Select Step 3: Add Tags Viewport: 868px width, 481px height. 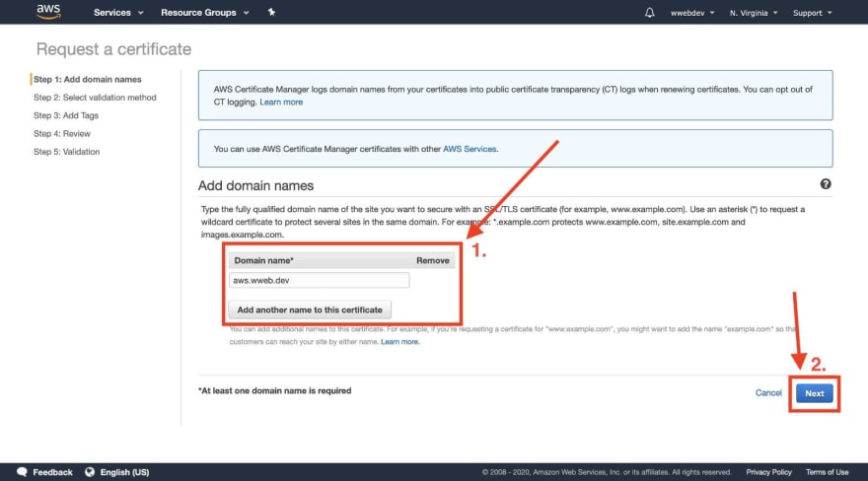click(66, 115)
